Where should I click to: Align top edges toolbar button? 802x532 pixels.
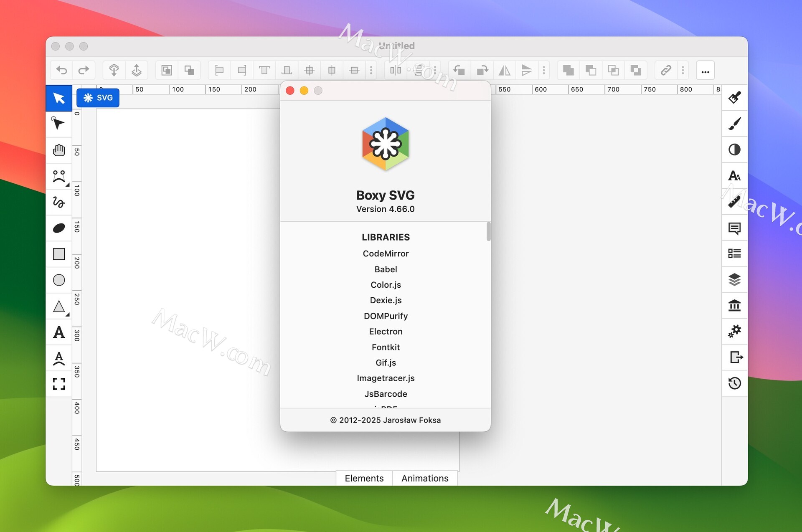264,70
